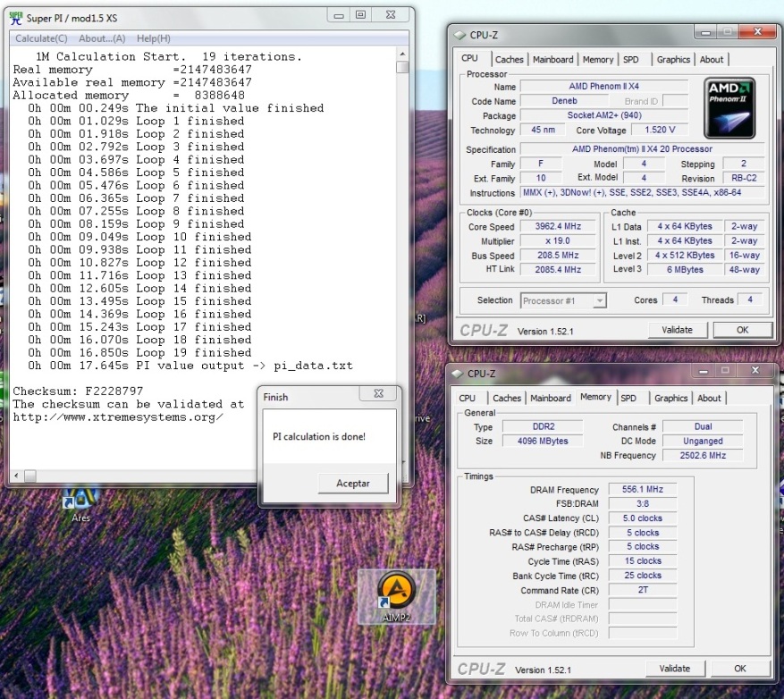Click the memory Type value DDR2
This screenshot has height=699, width=784.
point(543,426)
